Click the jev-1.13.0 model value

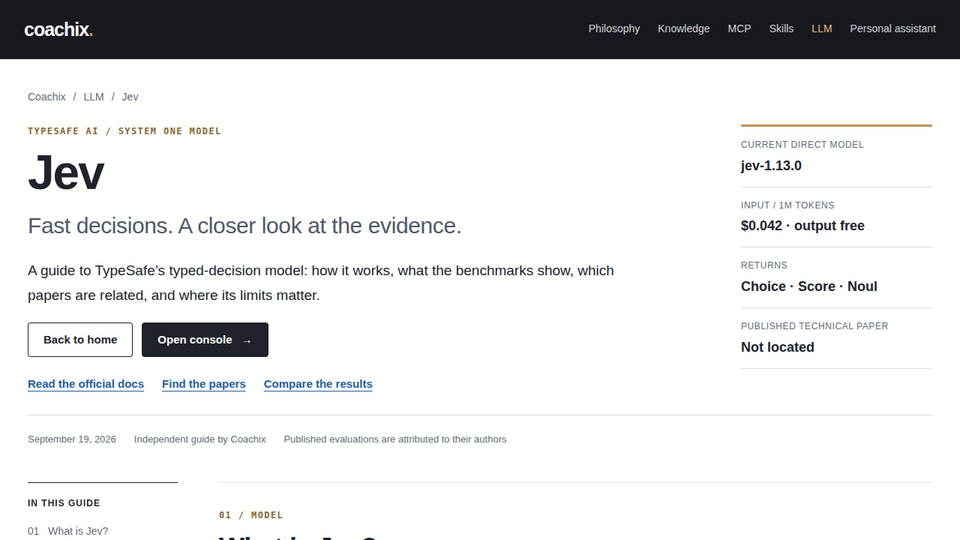(x=771, y=165)
